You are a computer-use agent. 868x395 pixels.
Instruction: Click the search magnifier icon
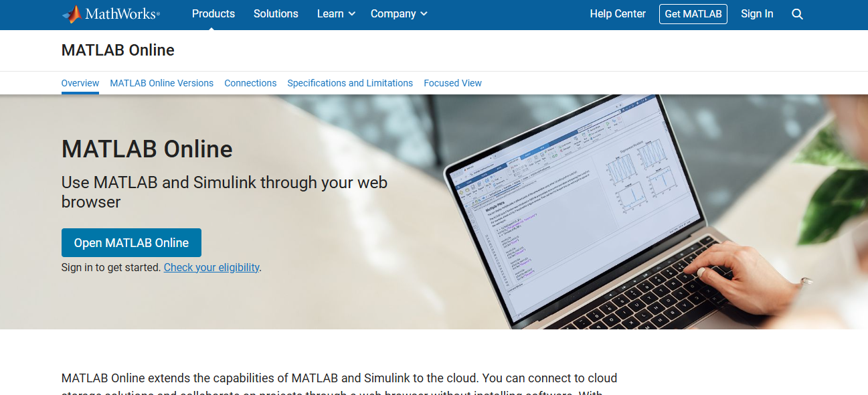797,13
